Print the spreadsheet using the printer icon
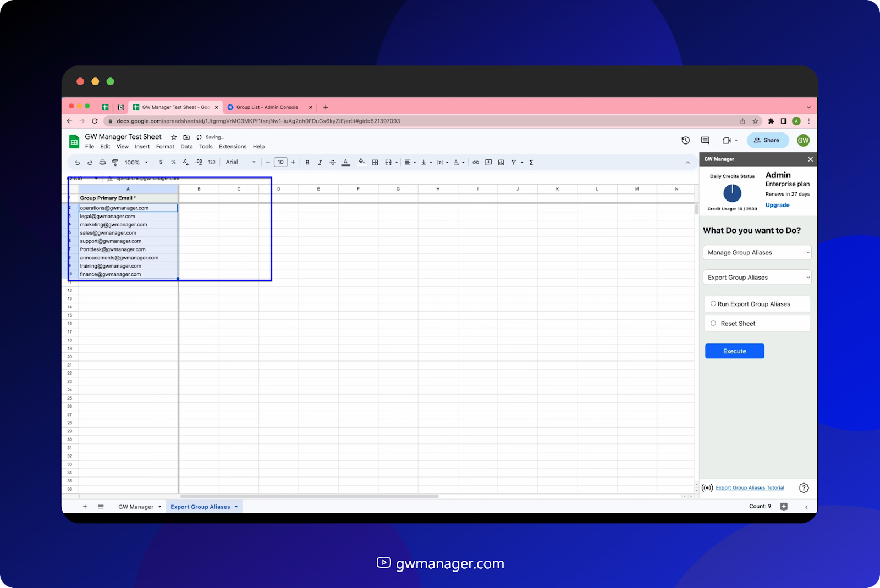880x588 pixels. pyautogui.click(x=102, y=163)
